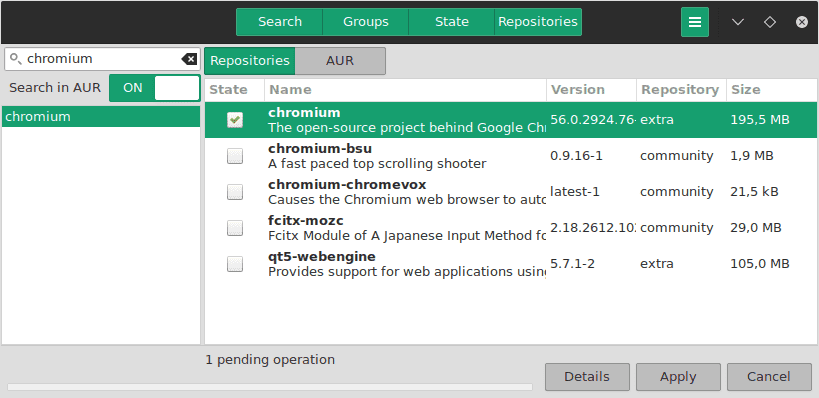Open the hamburger menu button
Screen dimensions: 819x398
click(695, 22)
